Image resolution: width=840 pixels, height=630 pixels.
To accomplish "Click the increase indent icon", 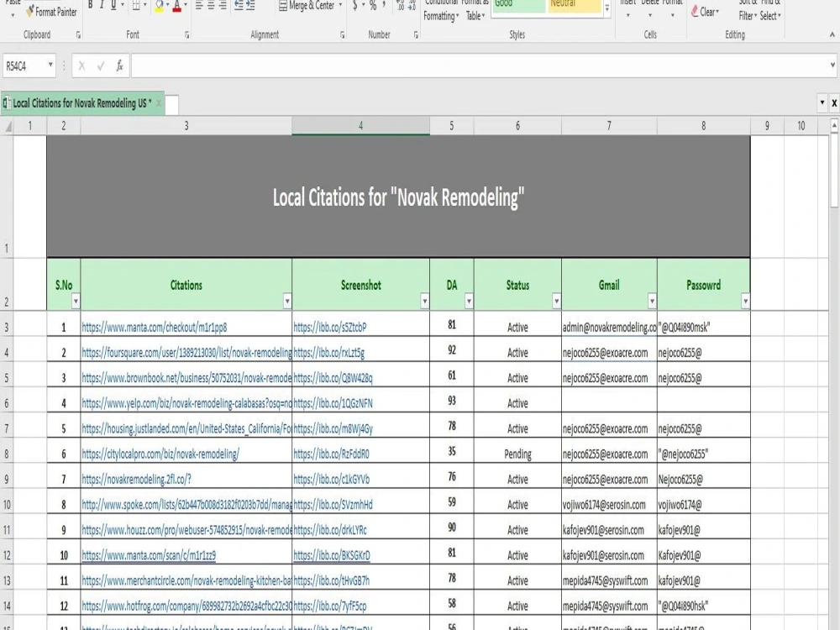I will pos(250,6).
